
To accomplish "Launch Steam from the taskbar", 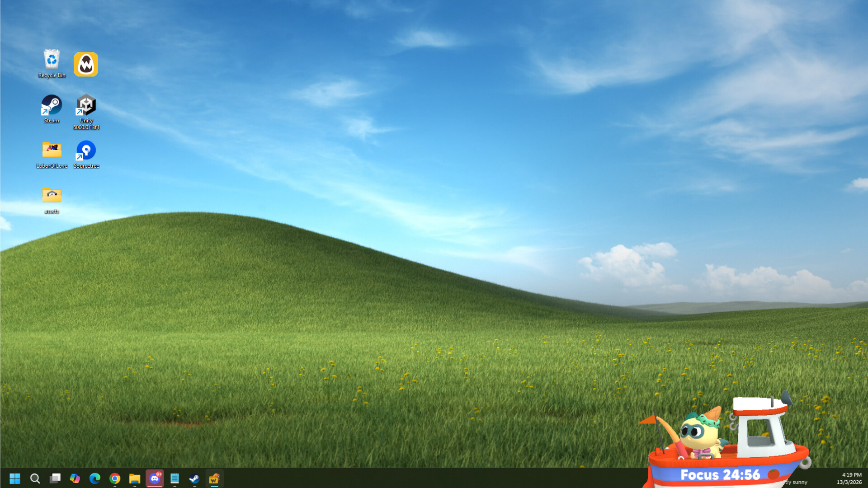I will tap(194, 478).
